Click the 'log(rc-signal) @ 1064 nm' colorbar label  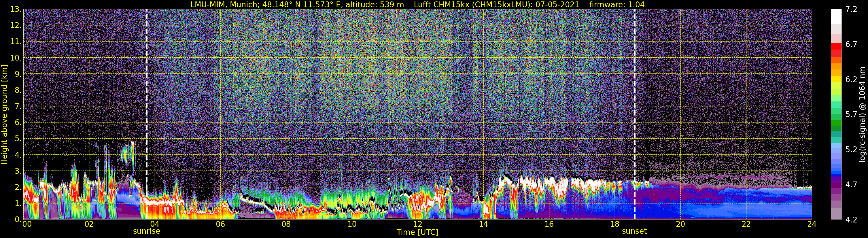click(x=862, y=114)
